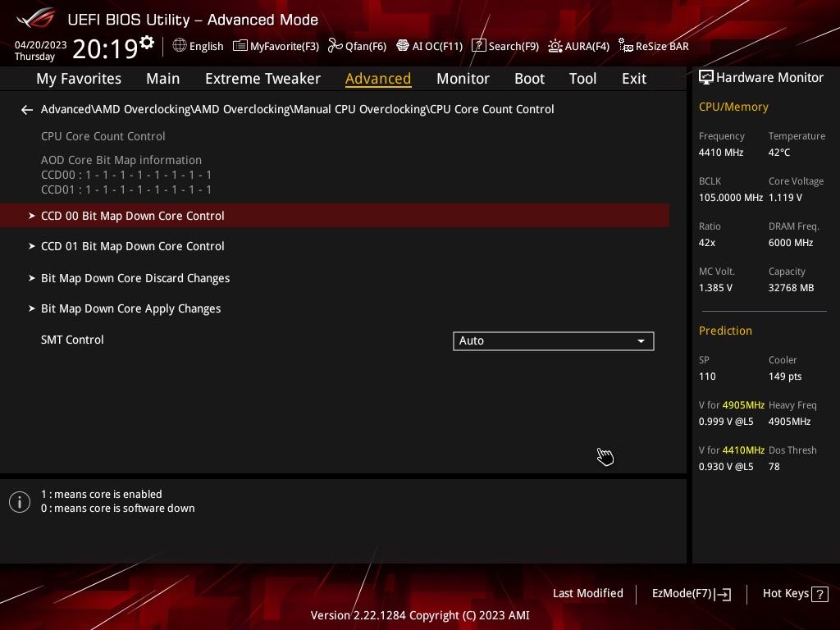Select the Advanced tab
The width and height of the screenshot is (840, 630).
378,79
